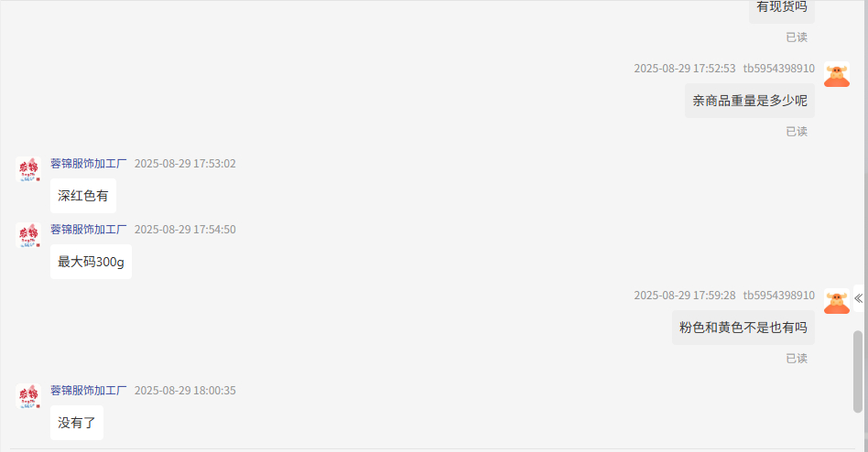This screenshot has width=868, height=452.
Task: Click seller name 蓉锦服饰加工厂 at 18:00:35
Action: (89, 391)
